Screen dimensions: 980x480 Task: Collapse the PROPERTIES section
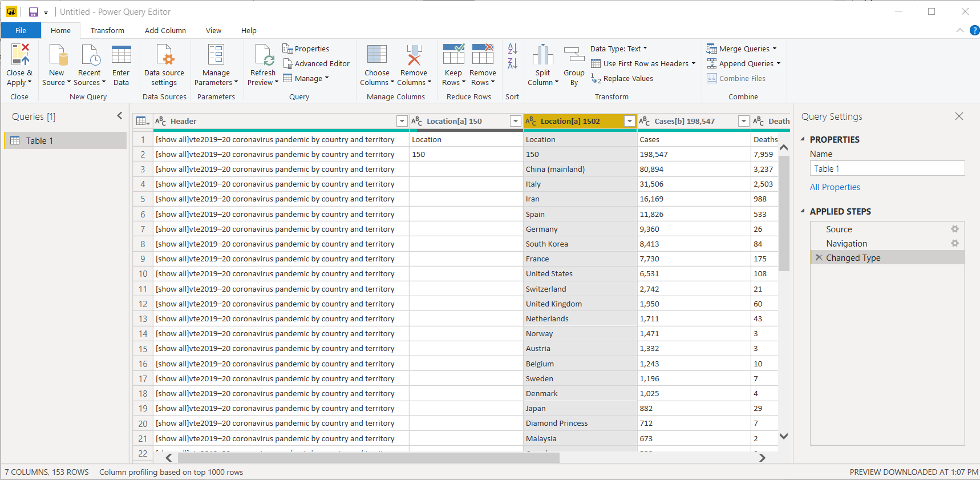click(x=803, y=139)
